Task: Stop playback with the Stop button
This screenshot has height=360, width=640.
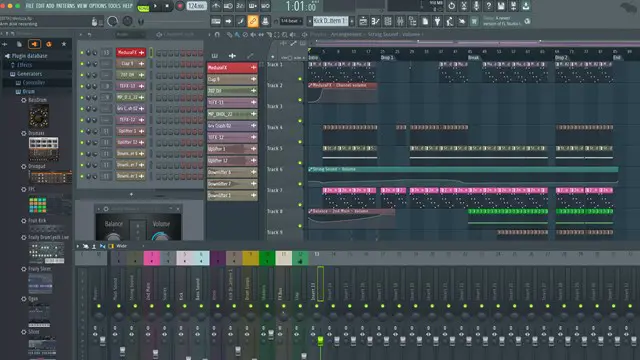Action: tap(167, 6)
